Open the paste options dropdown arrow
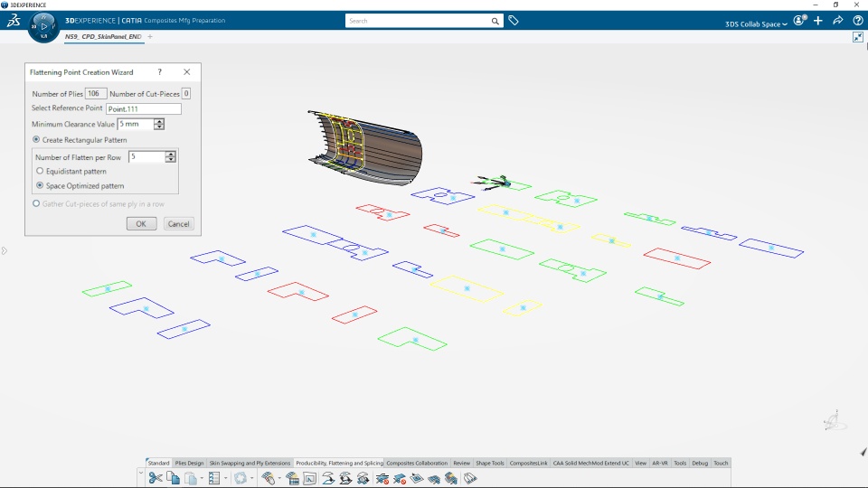Screen dimensions: 868x488 pyautogui.click(x=202, y=478)
